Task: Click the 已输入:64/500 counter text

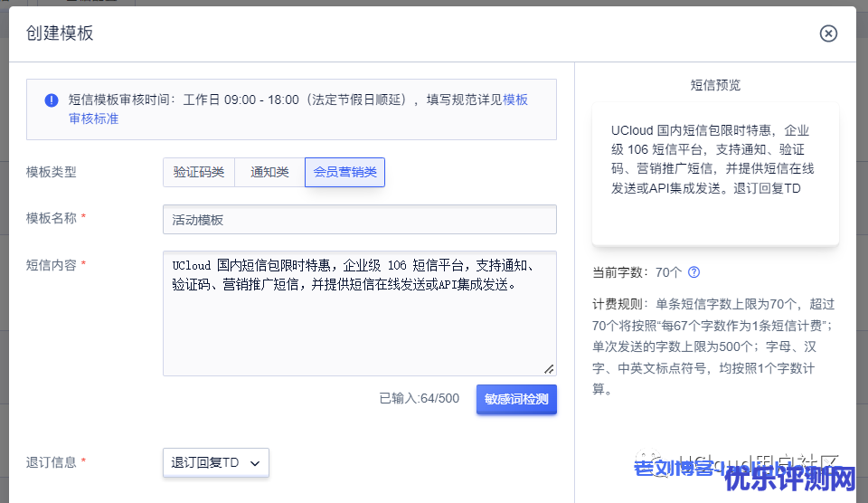Action: pyautogui.click(x=419, y=398)
